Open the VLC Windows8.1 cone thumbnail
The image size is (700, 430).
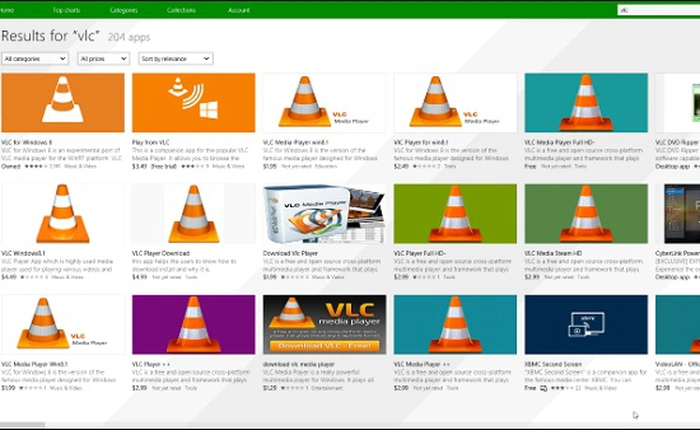pos(63,214)
